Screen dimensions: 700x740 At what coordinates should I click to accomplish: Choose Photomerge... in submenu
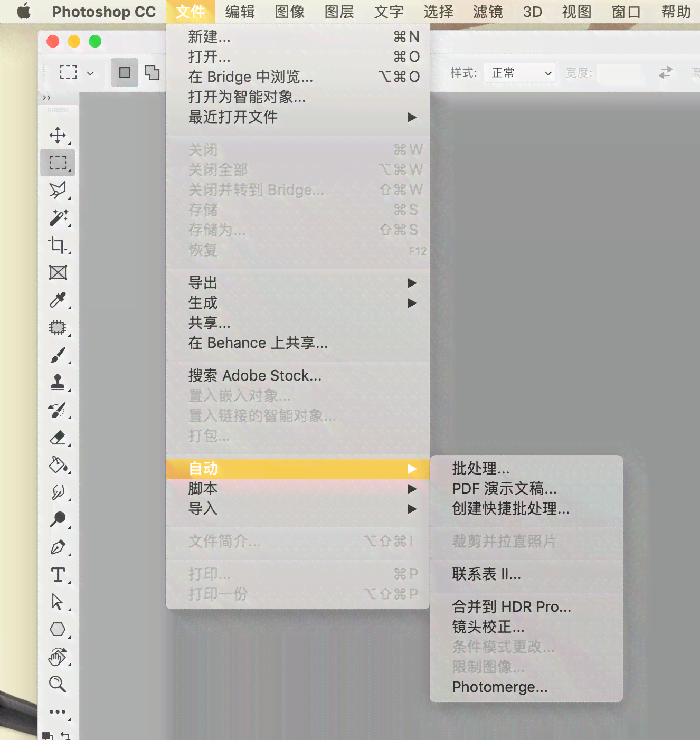(x=526, y=687)
